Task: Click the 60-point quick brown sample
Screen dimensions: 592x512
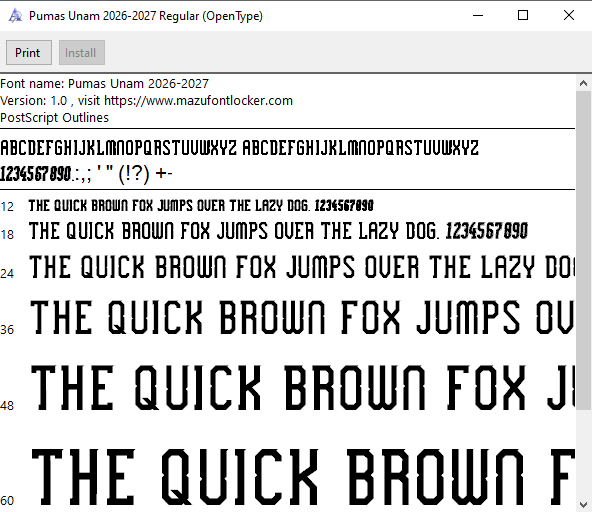Action: [x=303, y=477]
